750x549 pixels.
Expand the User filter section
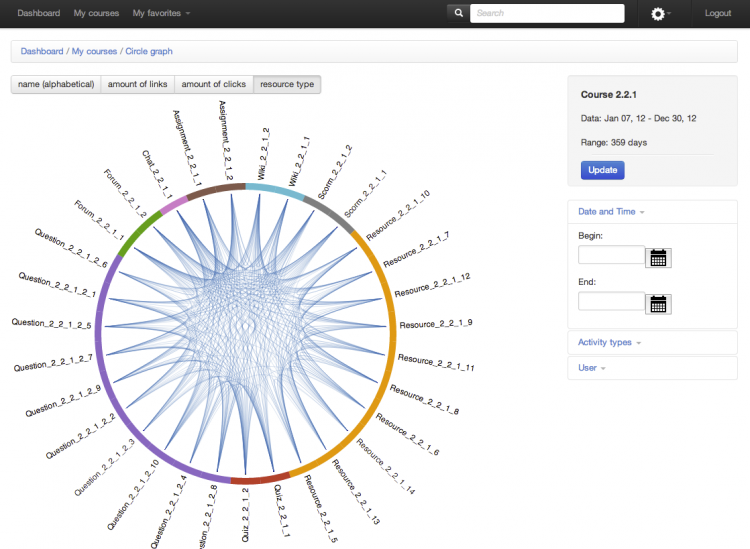pos(590,368)
